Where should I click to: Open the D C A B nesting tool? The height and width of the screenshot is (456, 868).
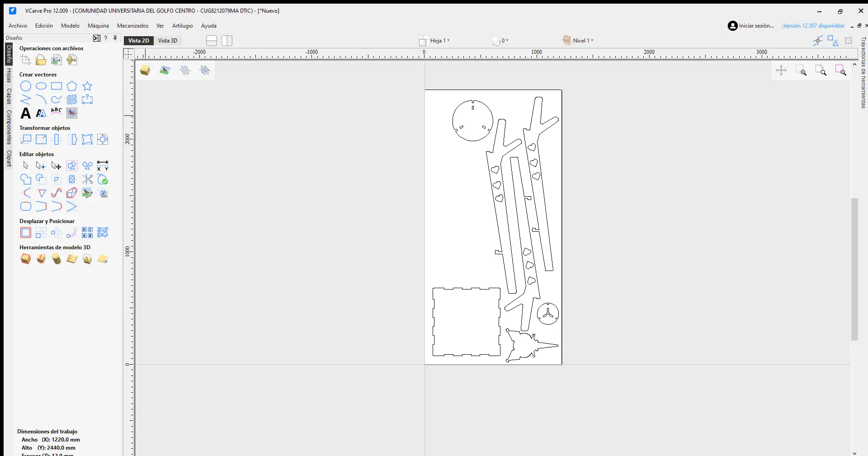[87, 233]
